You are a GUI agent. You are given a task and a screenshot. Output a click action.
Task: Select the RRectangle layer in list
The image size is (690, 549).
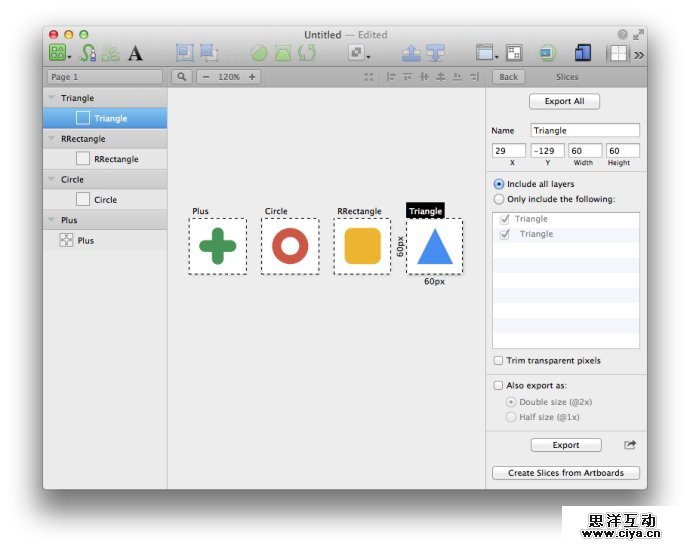115,159
